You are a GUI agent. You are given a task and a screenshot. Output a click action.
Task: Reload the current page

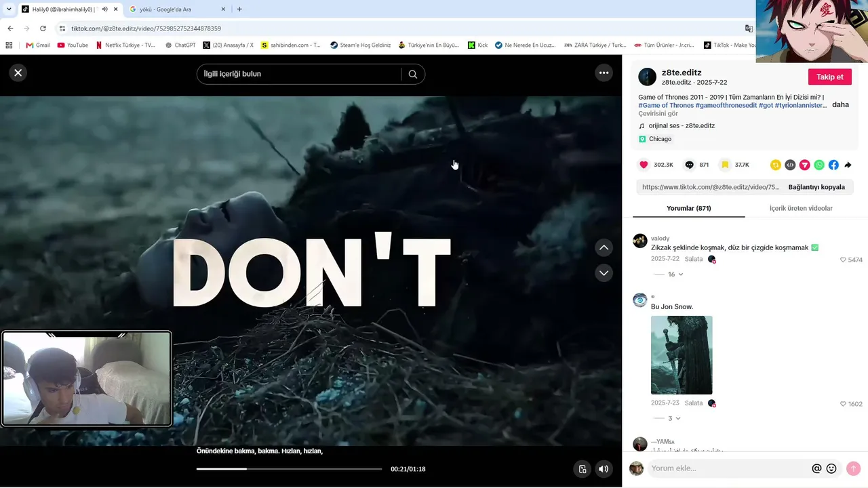[43, 28]
